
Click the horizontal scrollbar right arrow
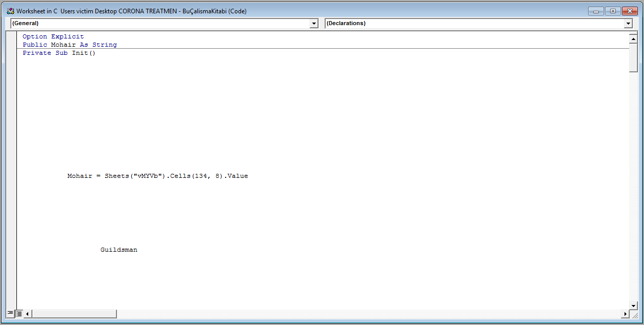pyautogui.click(x=625, y=314)
